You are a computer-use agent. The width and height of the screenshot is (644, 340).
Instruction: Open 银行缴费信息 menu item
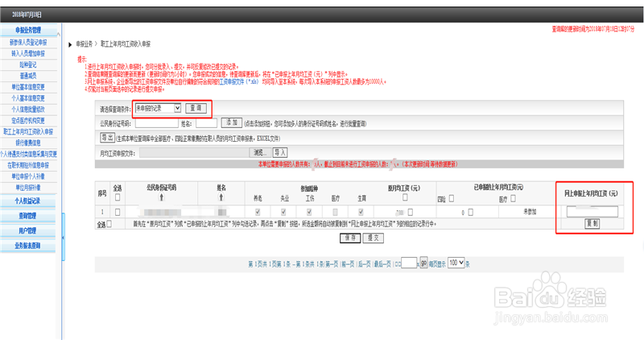tap(28, 143)
